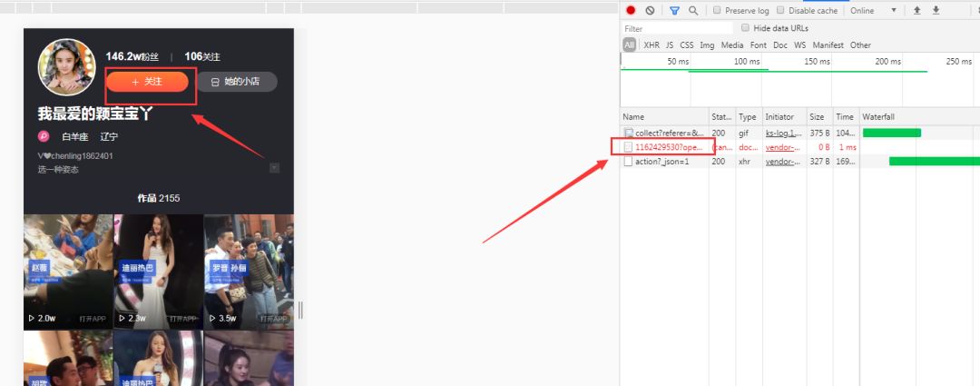
Task: Filter requests by Doc
Action: [780, 45]
